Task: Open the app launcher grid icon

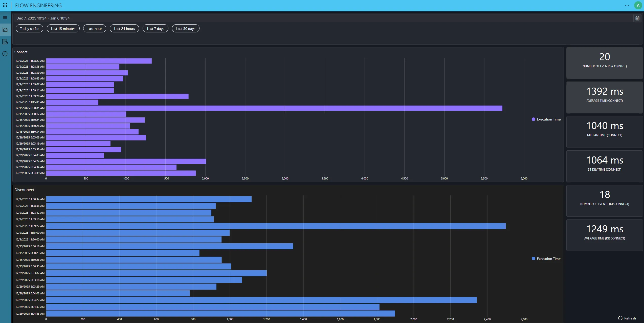Action: point(5,5)
